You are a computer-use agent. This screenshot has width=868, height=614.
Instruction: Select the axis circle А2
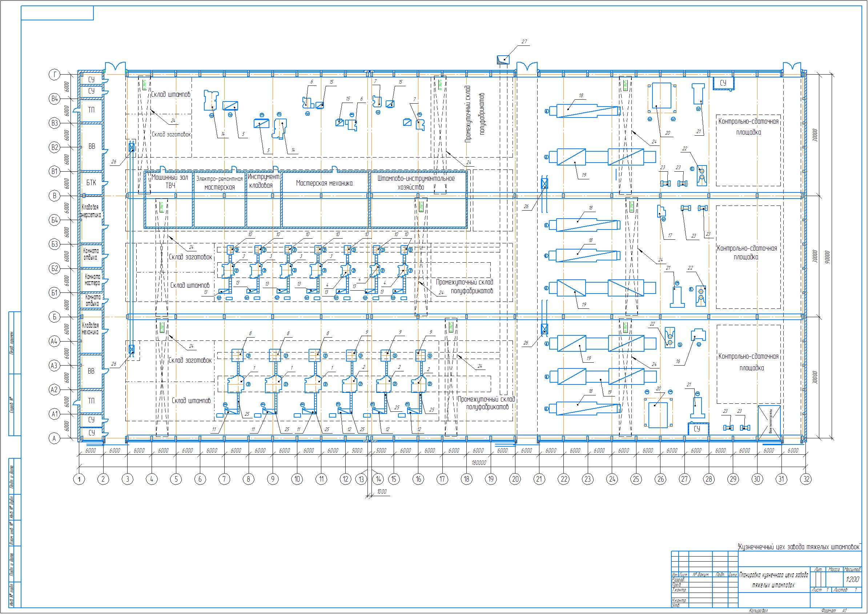click(55, 390)
